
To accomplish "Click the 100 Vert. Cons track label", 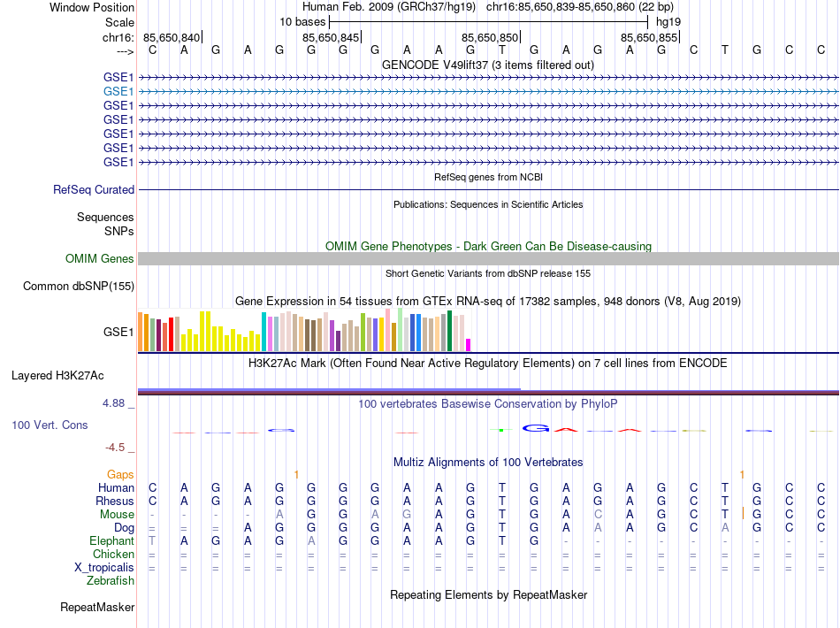I will pyautogui.click(x=50, y=425).
